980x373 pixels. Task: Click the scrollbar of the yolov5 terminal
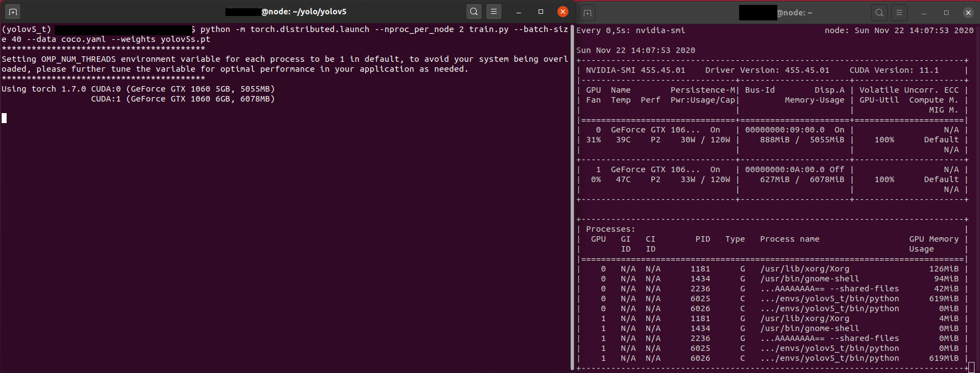click(572, 198)
